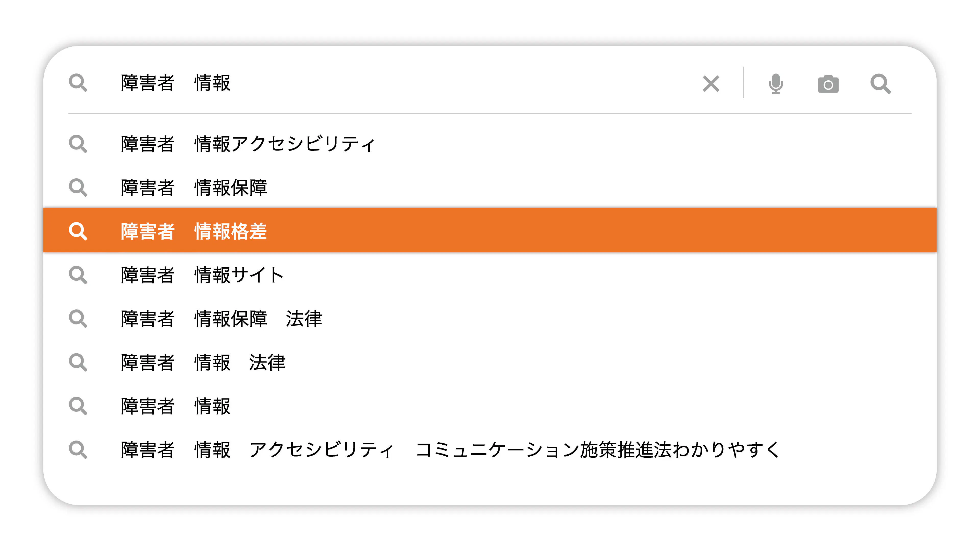
Task: Click magnifier icon left of search field
Action: coord(78,83)
